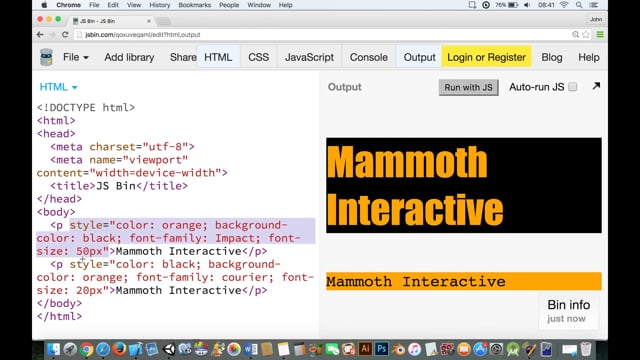Open Launchpad from the dock
The height and width of the screenshot is (360, 640).
point(70,349)
